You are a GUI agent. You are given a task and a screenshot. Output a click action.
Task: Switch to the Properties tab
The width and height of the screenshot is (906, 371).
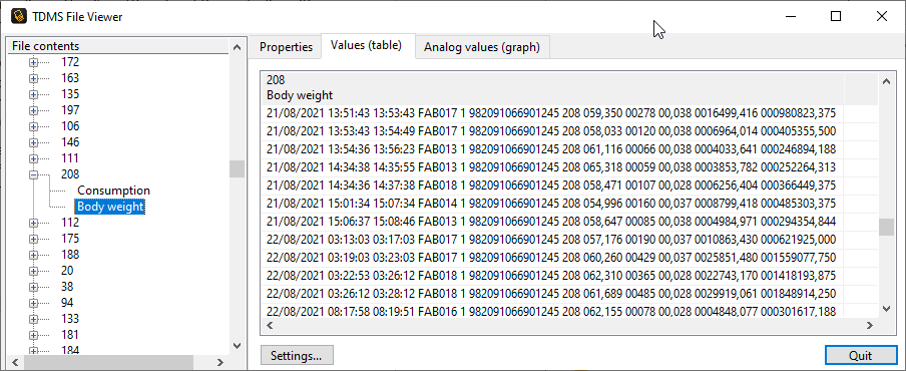286,47
